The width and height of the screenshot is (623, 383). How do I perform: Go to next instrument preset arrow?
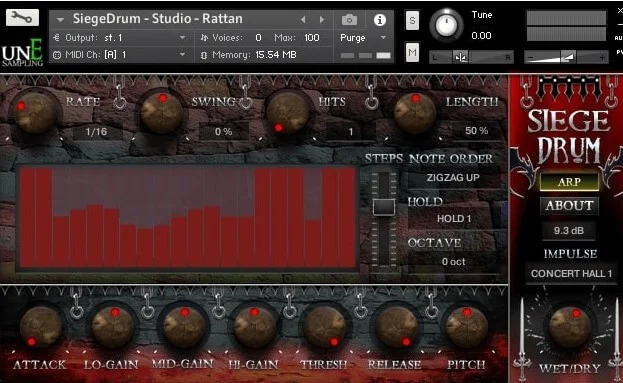(x=322, y=19)
